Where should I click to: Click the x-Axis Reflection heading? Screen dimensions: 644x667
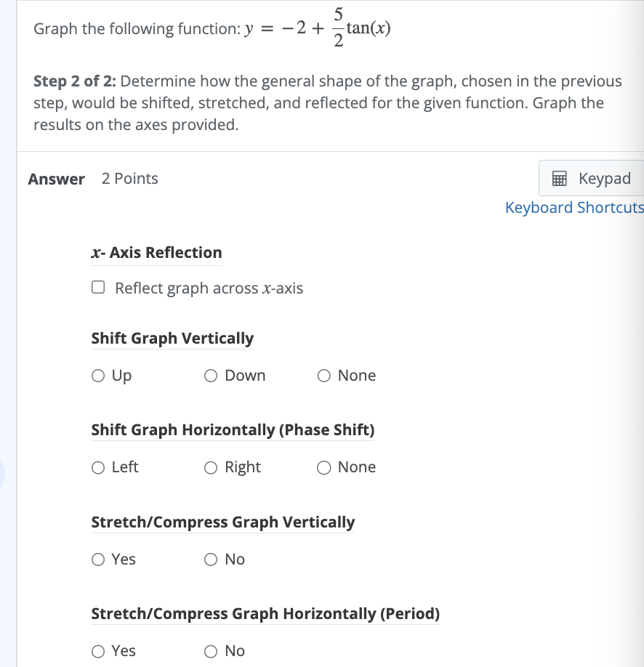(156, 253)
